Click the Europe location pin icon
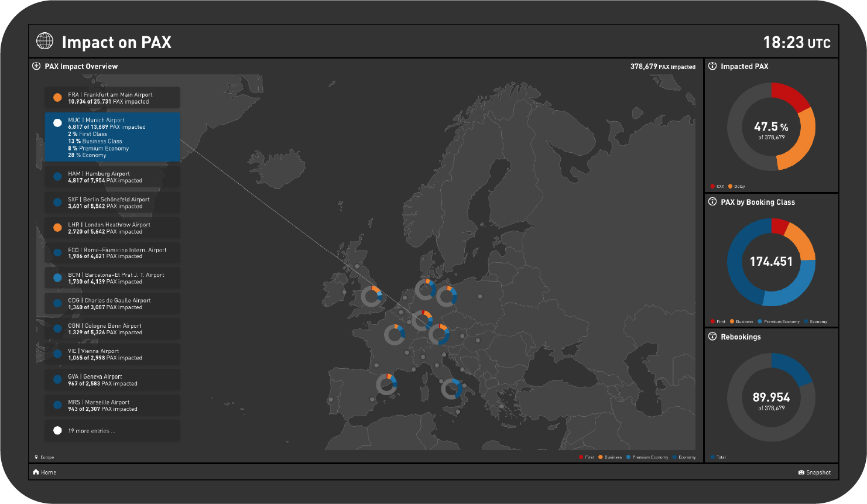 [x=36, y=457]
